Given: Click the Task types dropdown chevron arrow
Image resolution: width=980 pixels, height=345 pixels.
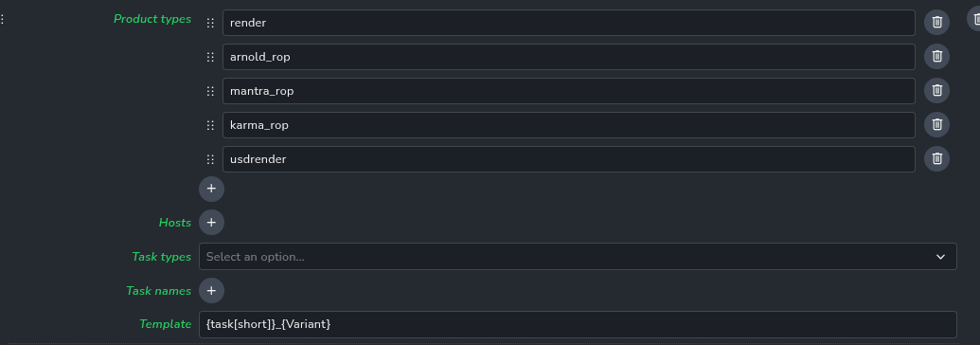Looking at the screenshot, I should pos(940,257).
